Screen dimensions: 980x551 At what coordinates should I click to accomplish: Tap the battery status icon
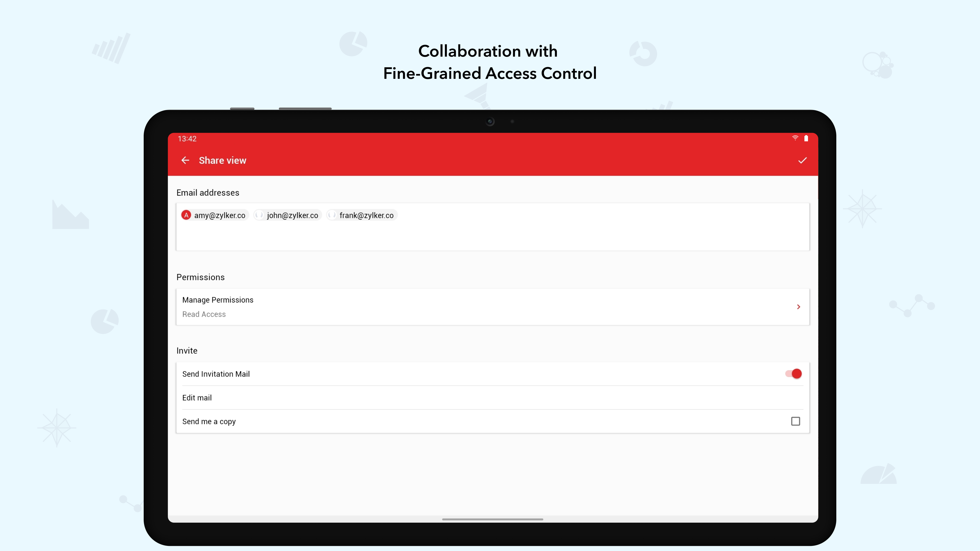pos(806,139)
